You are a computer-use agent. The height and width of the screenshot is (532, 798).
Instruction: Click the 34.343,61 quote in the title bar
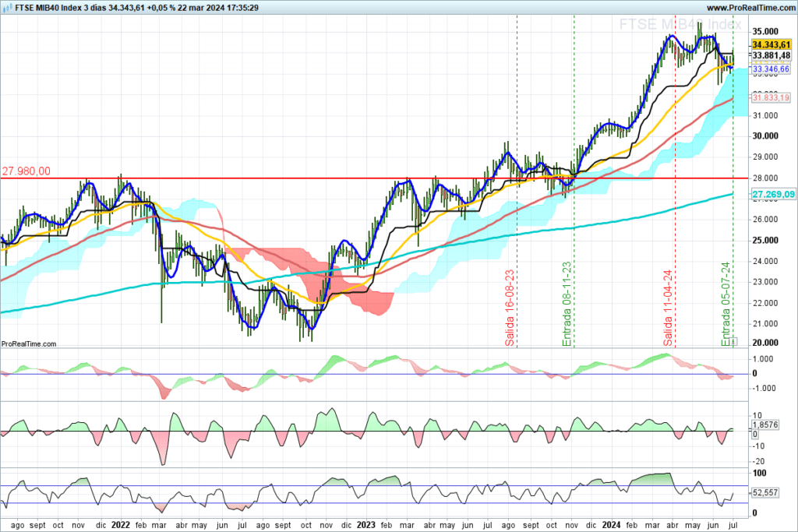click(126, 8)
